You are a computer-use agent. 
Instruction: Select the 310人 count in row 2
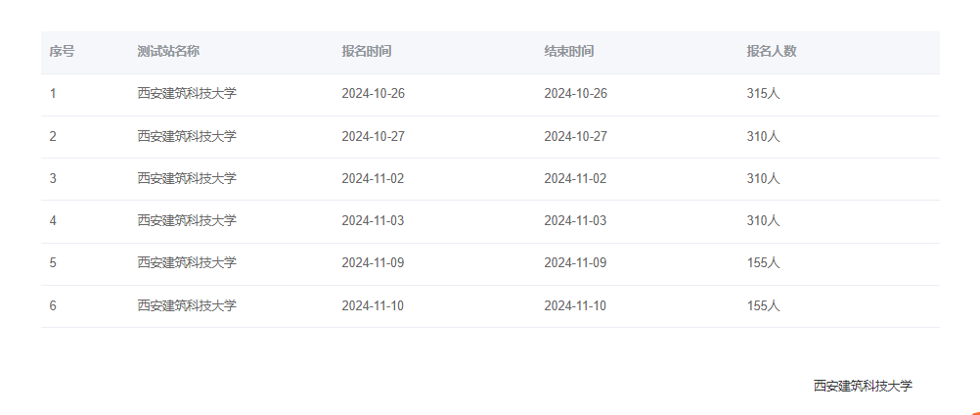763,136
